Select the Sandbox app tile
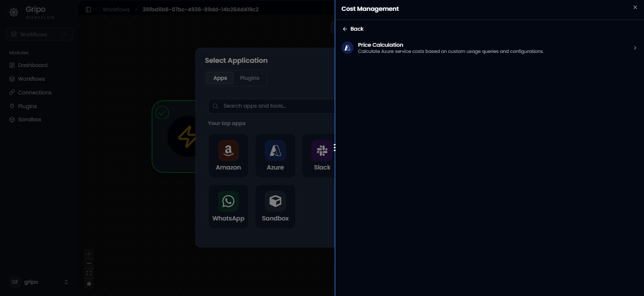This screenshot has width=644, height=296. coord(276,207)
